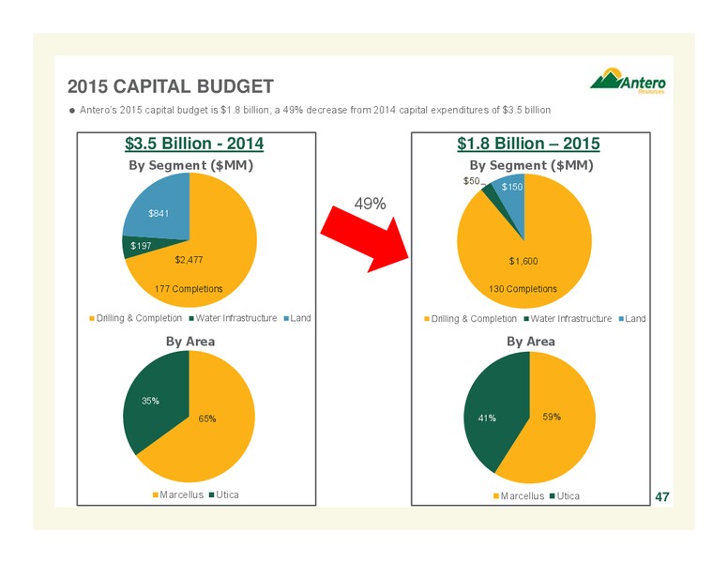Click the '$1,600' value label in the 2015 pie
728x563 pixels.
(523, 261)
